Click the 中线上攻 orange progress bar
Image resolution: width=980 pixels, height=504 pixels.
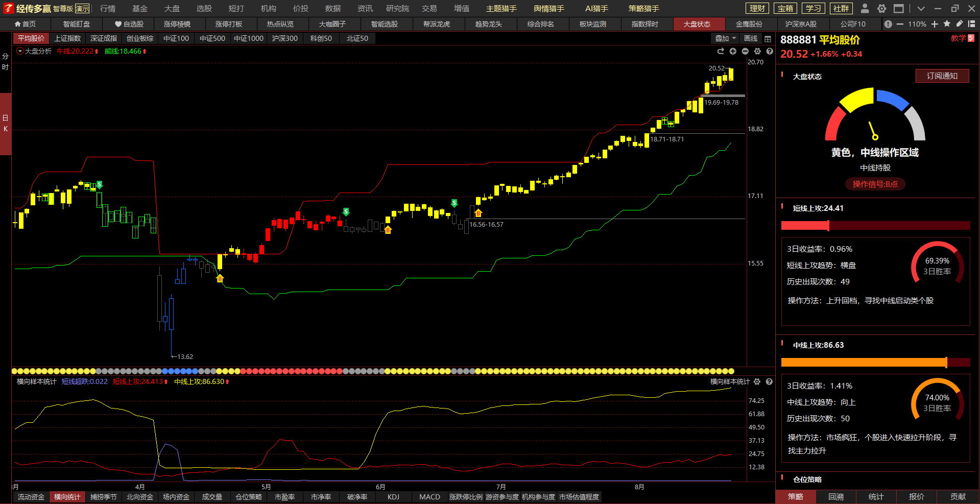[x=875, y=362]
